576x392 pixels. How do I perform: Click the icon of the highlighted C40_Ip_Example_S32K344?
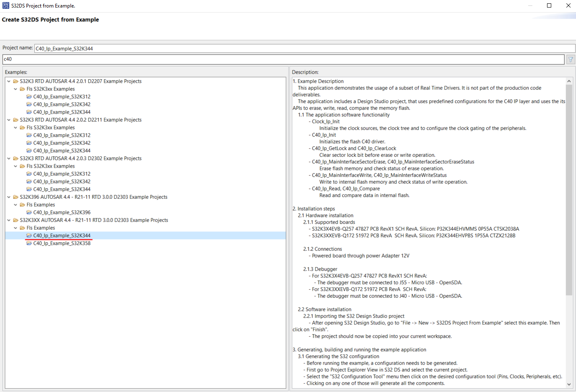(29, 235)
